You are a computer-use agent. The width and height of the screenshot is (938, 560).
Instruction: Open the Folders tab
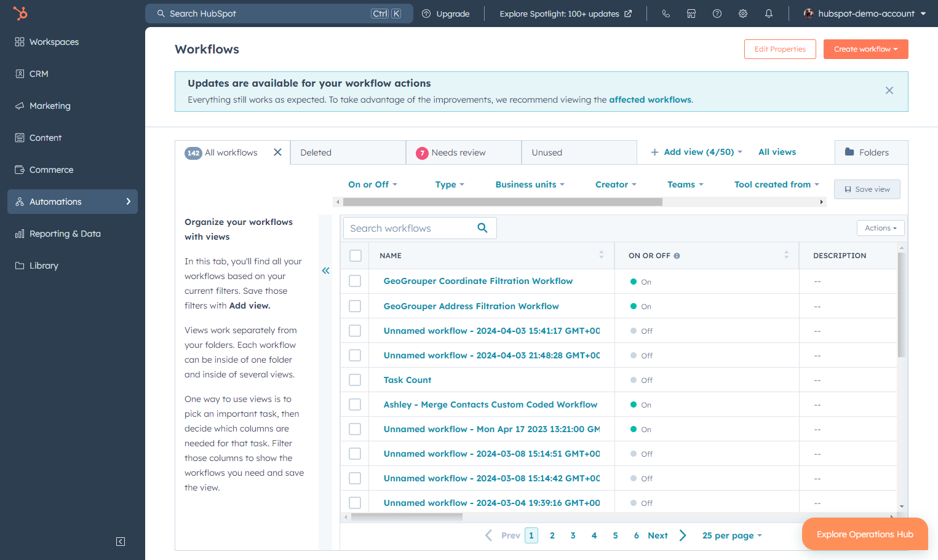pyautogui.click(x=871, y=152)
